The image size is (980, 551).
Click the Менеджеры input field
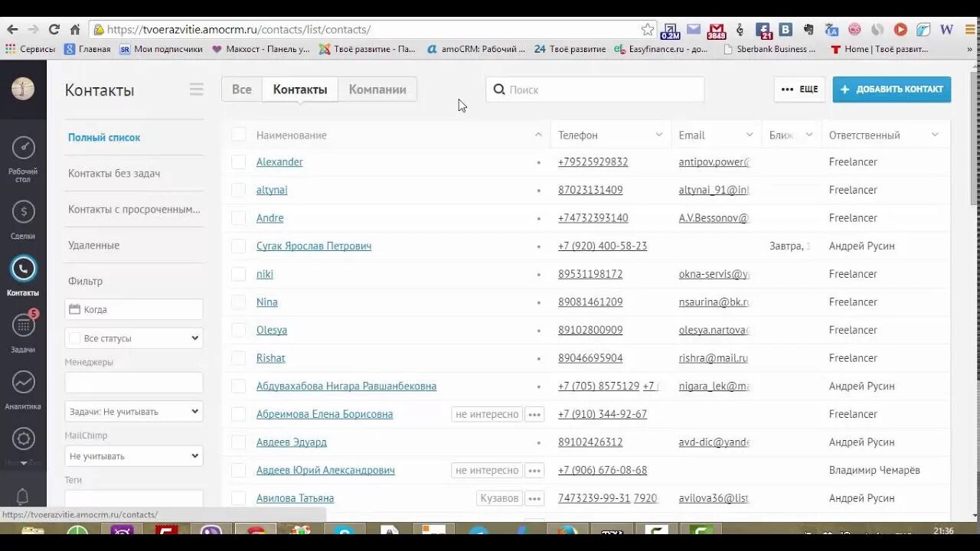coord(134,383)
